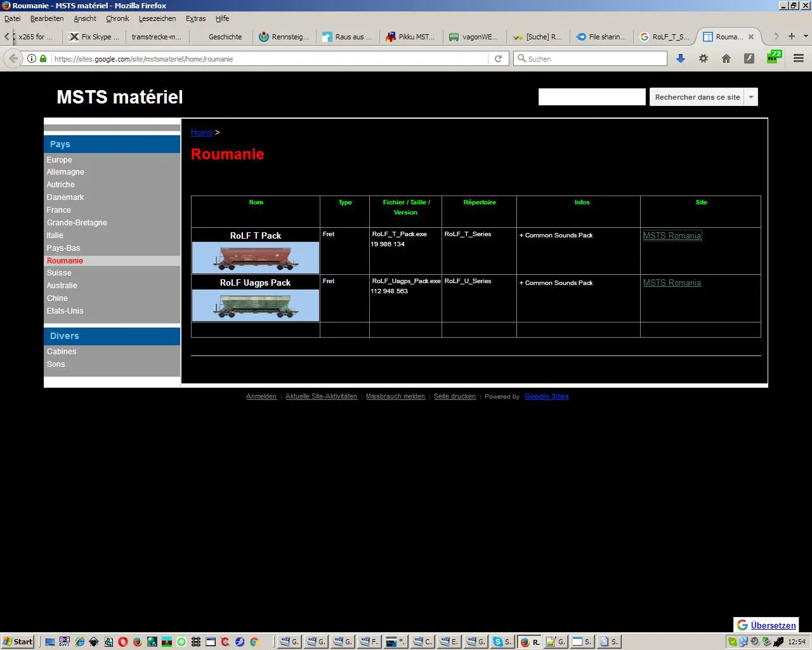
Task: Switch to the Pikku MST tab
Action: [x=410, y=37]
